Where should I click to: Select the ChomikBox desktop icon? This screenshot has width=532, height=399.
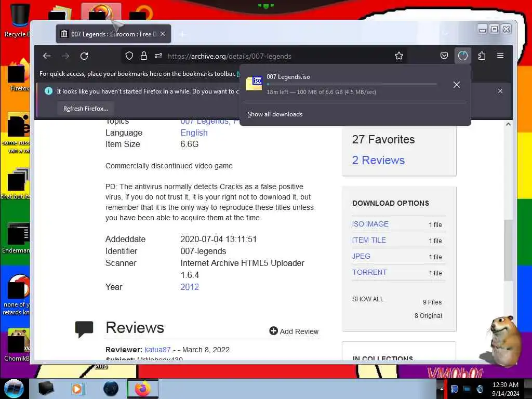click(x=17, y=345)
